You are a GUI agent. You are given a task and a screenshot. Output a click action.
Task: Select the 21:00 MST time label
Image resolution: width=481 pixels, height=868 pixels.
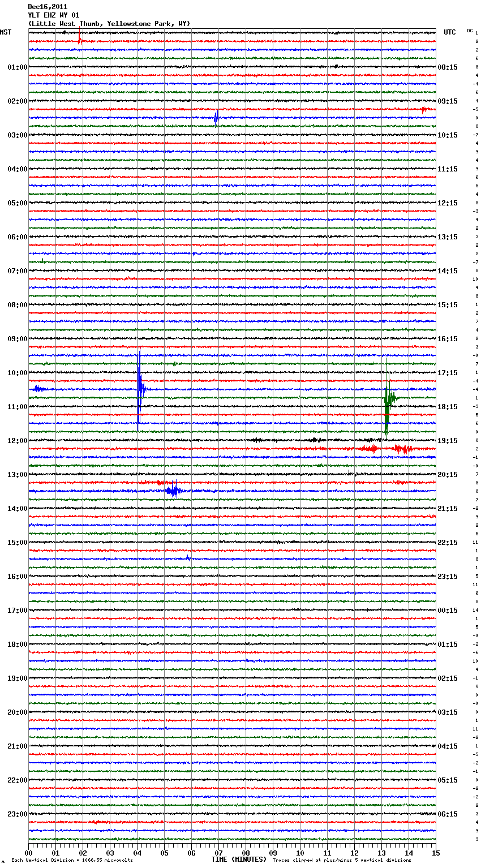(x=17, y=746)
